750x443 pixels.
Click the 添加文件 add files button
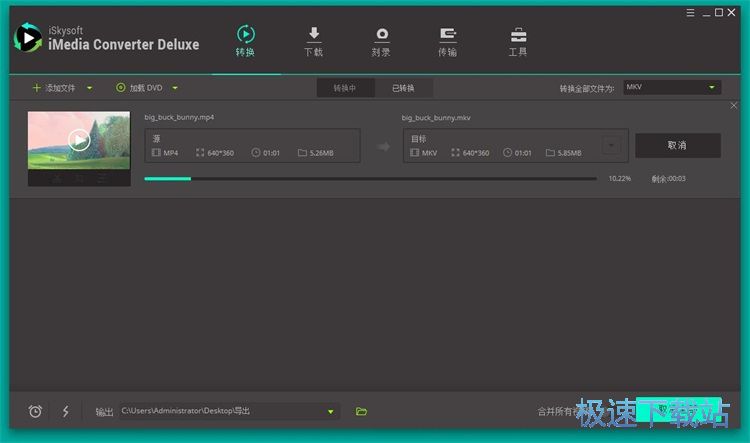(54, 88)
